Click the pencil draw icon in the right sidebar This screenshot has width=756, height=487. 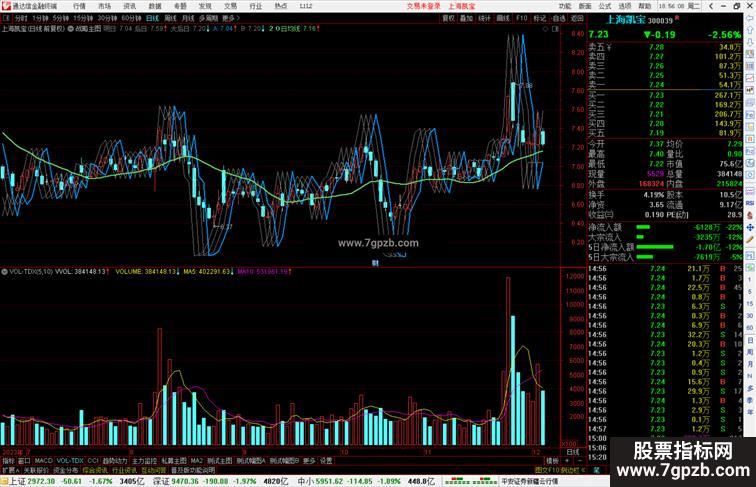click(x=750, y=240)
